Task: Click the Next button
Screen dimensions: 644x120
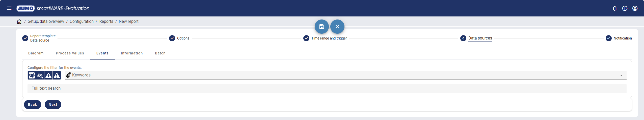Action: coord(53,105)
